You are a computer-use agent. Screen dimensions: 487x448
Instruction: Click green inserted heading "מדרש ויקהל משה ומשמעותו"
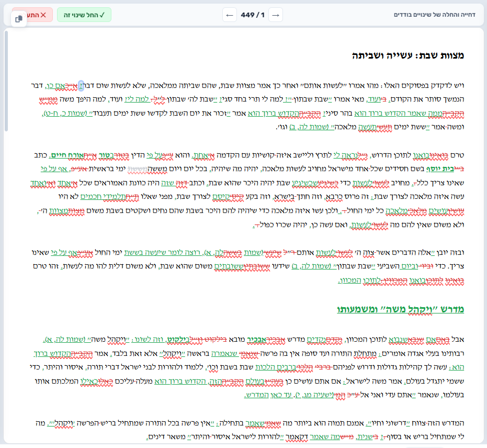click(x=401, y=309)
